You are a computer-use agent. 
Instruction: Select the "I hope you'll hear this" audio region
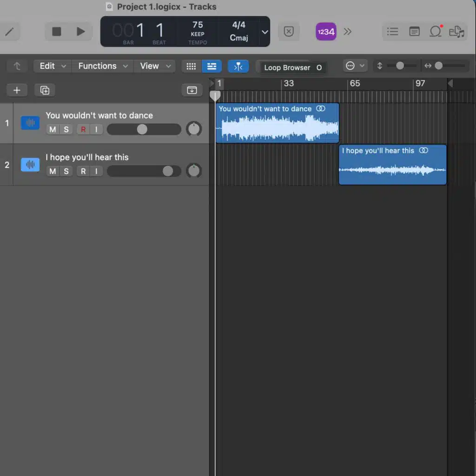point(392,170)
